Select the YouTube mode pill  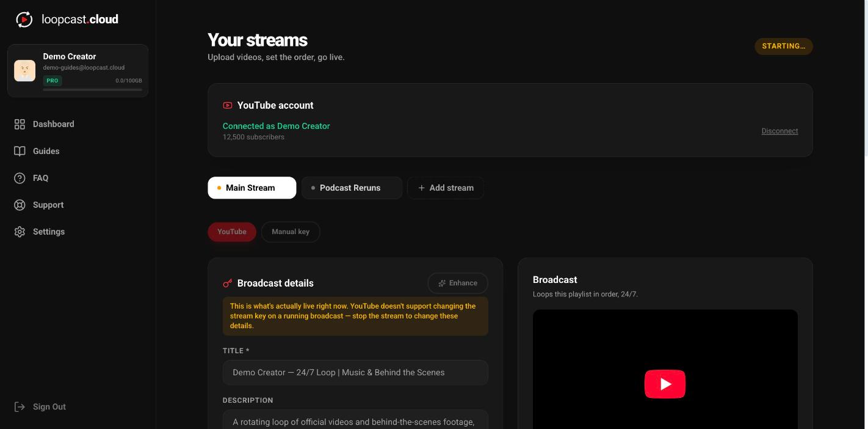[232, 232]
